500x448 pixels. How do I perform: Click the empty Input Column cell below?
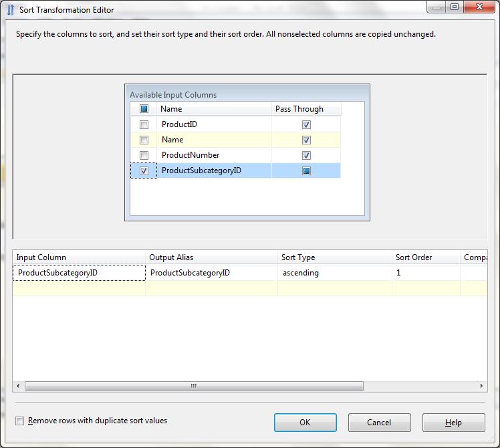79,288
